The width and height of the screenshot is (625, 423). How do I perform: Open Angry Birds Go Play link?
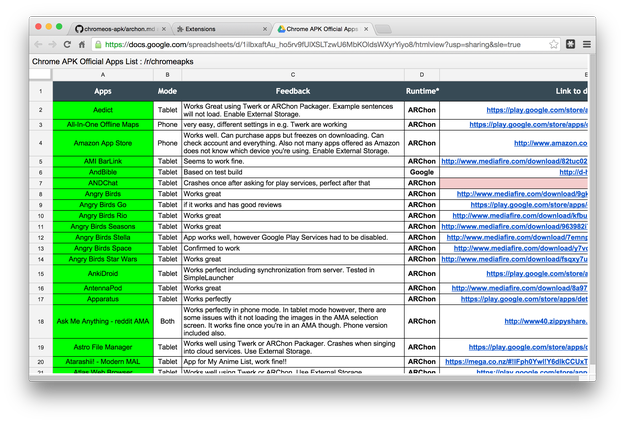(x=529, y=205)
